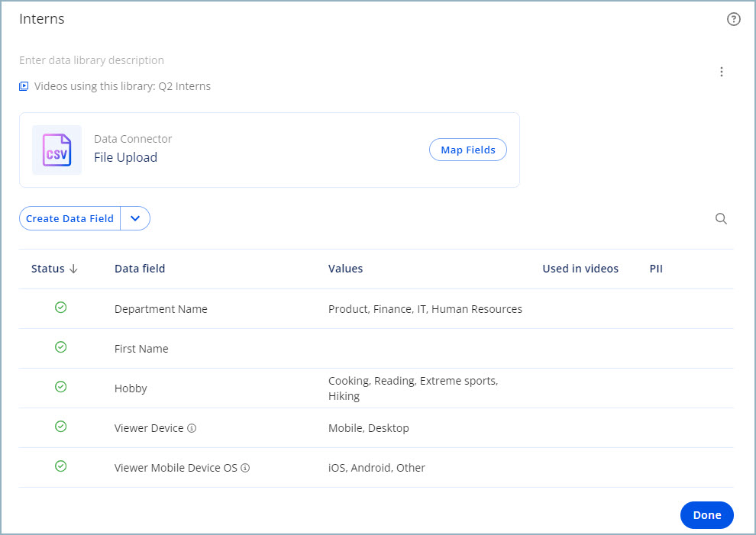Image resolution: width=756 pixels, height=535 pixels.
Task: Expand the Create Data Field dropdown arrow
Action: [x=135, y=218]
